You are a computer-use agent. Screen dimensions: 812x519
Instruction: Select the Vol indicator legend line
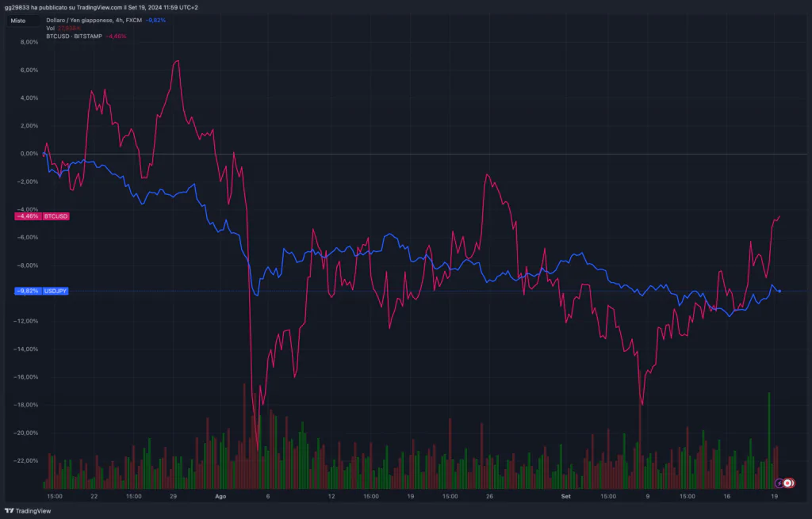click(51, 28)
